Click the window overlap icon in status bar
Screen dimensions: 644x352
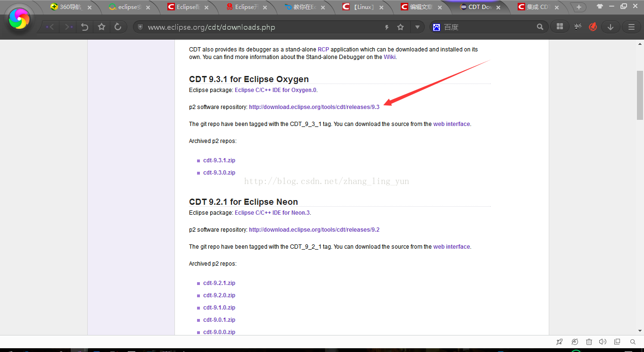[617, 342]
